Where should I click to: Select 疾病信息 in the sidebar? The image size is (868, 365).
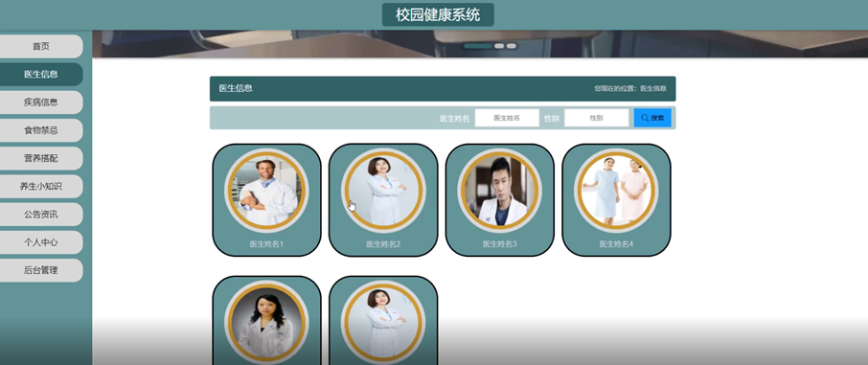[x=40, y=103]
